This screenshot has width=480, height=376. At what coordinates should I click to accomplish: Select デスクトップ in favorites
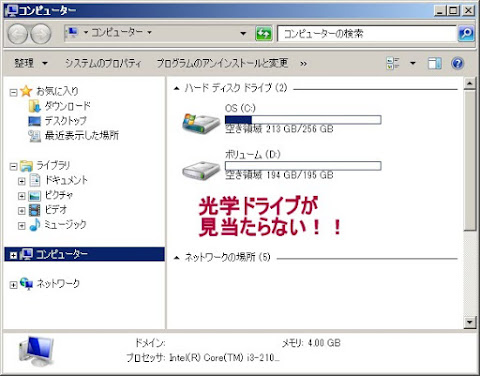[66, 121]
